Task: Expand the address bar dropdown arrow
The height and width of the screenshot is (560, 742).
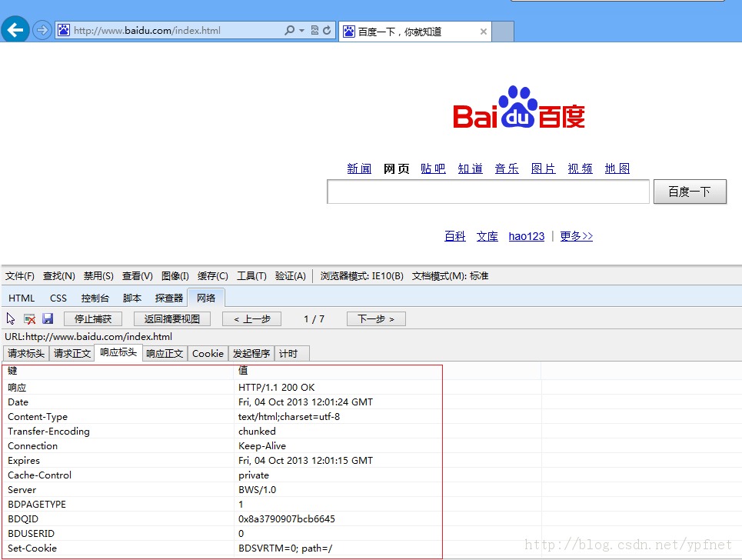Action: [302, 30]
